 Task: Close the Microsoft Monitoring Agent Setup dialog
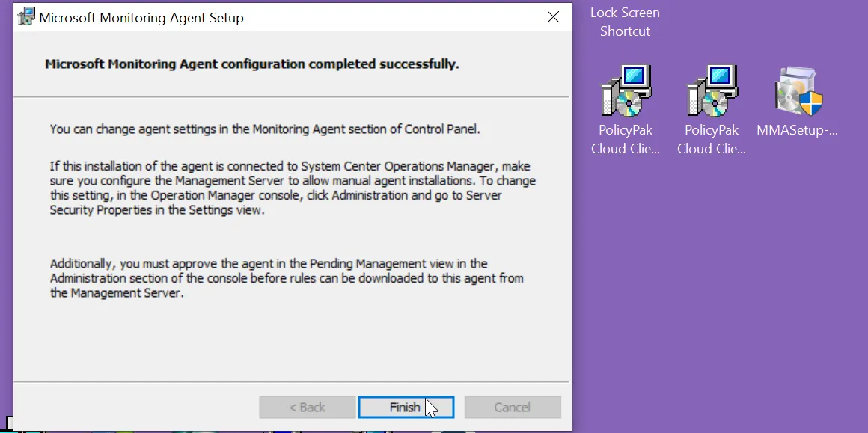553,17
